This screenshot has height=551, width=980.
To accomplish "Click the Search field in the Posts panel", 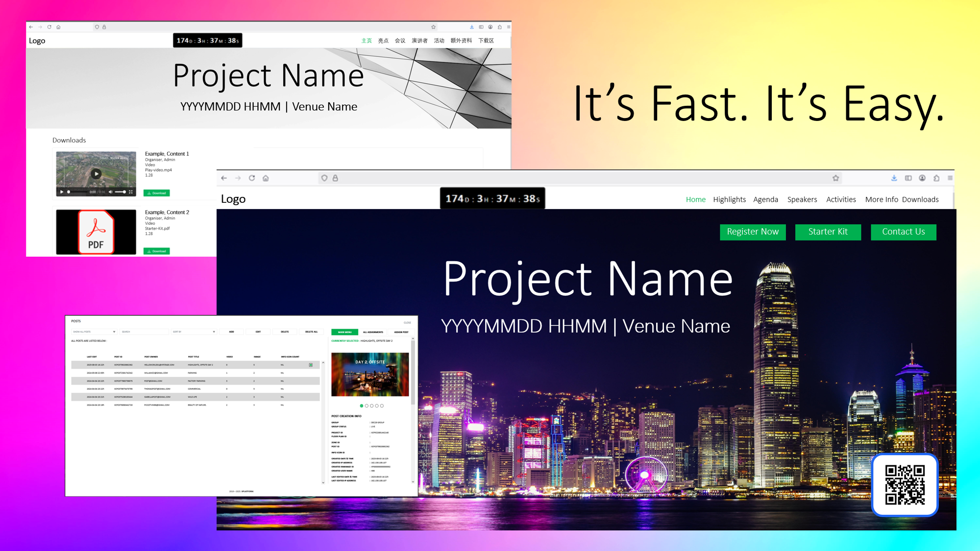I will [145, 332].
